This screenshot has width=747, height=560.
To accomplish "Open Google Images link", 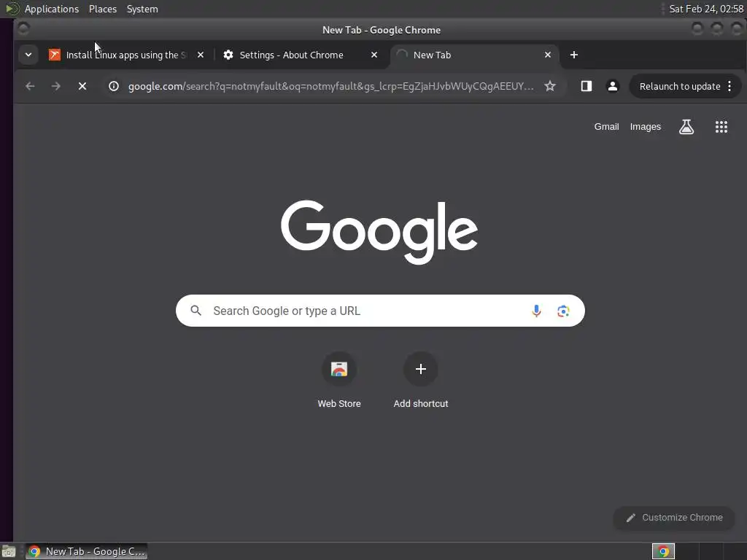I will pos(645,127).
